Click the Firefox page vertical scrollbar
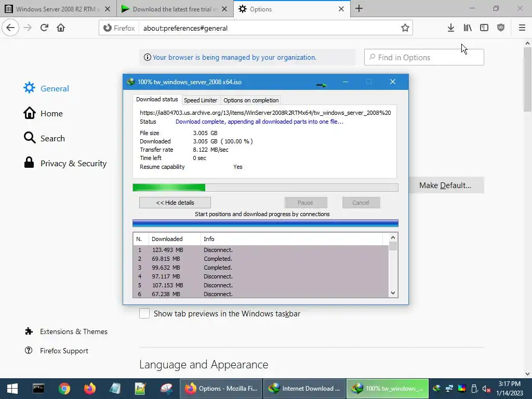Screen dimensions: 532x399 (x=527, y=79)
